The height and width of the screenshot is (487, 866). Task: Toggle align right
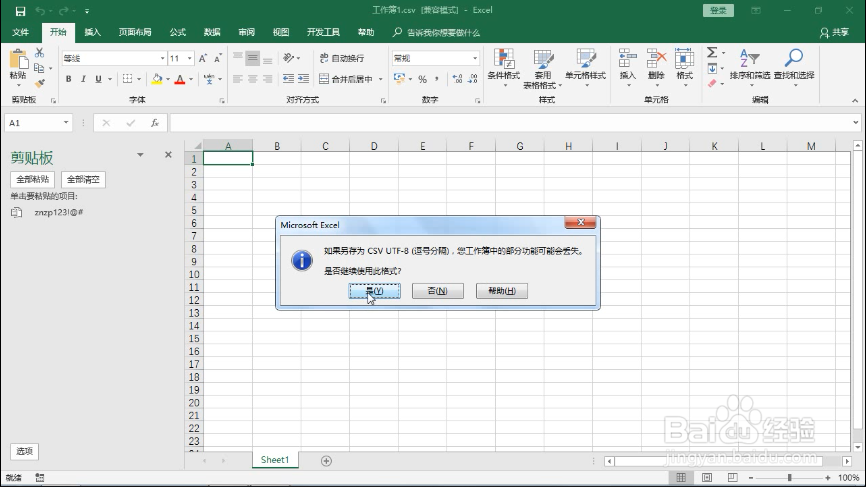pyautogui.click(x=267, y=79)
